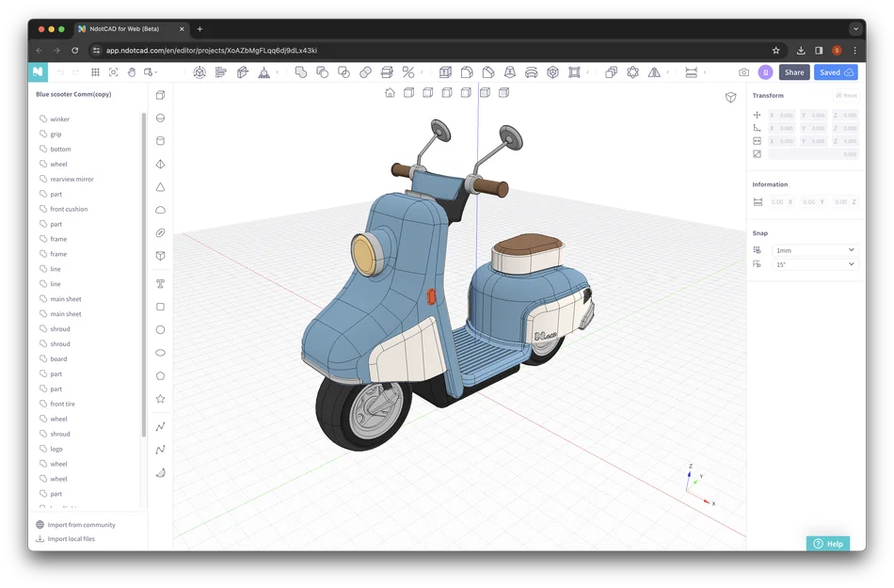Open the percent scale tool

(x=408, y=72)
